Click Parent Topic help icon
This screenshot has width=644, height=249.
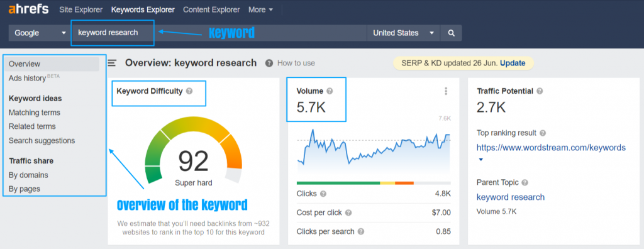pyautogui.click(x=525, y=182)
